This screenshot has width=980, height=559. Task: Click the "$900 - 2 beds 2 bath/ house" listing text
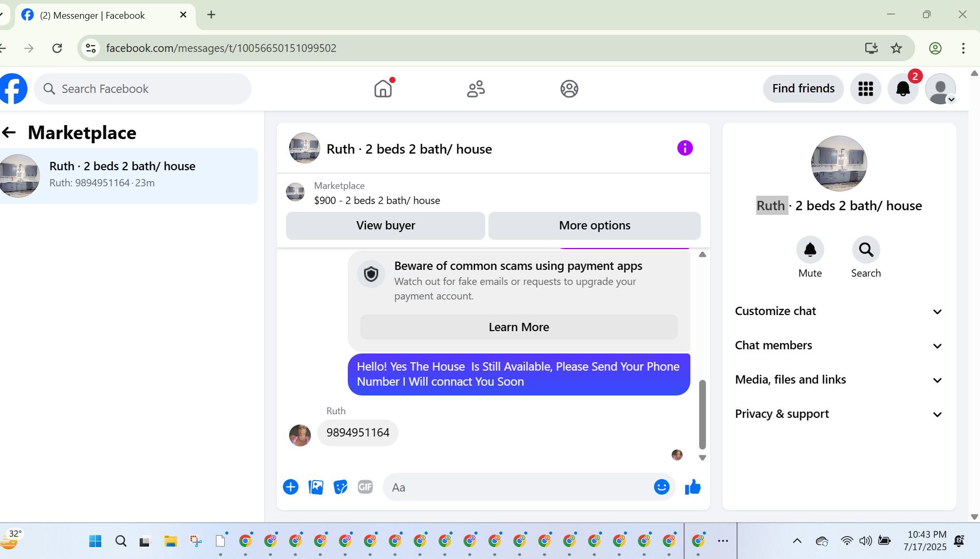click(377, 201)
